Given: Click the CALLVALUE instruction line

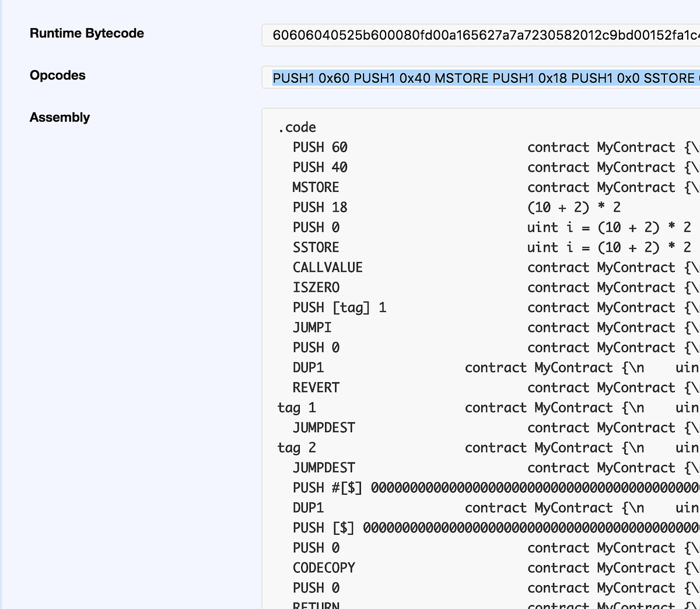Looking at the screenshot, I should [x=327, y=267].
